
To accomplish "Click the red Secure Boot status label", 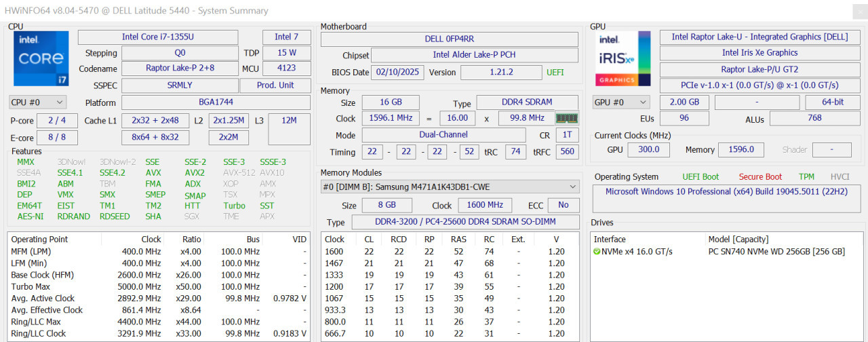I will 760,176.
